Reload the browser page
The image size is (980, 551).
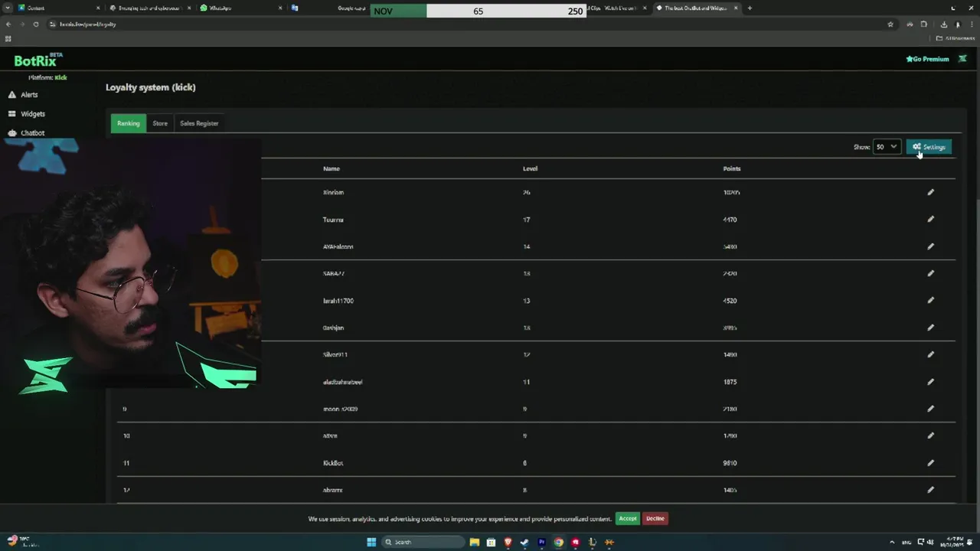[35, 24]
